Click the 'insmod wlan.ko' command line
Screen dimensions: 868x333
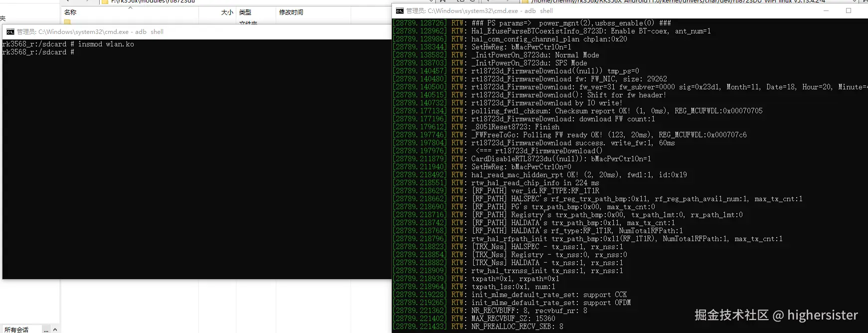[68, 44]
